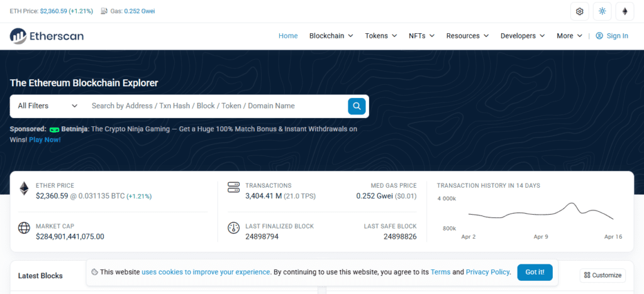Viewport: 644px width, 294px height.
Task: Click Transaction History in 14 Days label
Action: [488, 186]
